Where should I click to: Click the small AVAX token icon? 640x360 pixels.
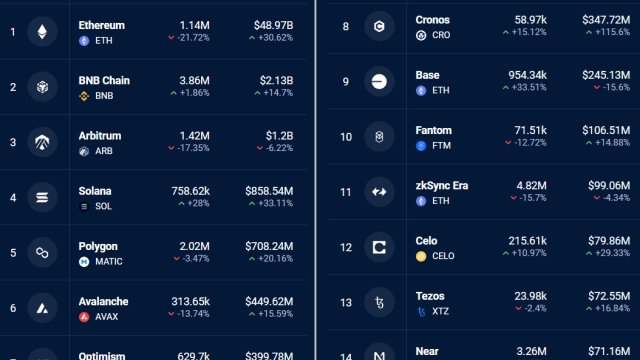[x=84, y=317]
